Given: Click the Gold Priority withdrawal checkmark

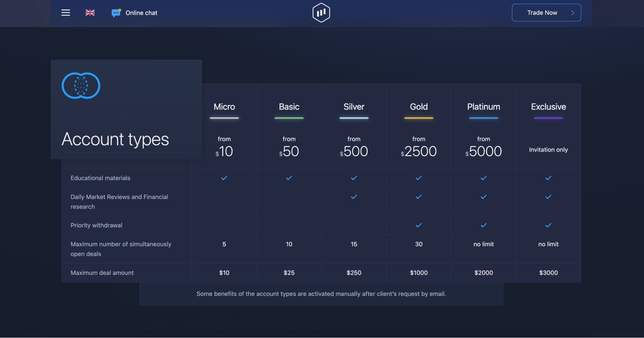Looking at the screenshot, I should [x=418, y=225].
